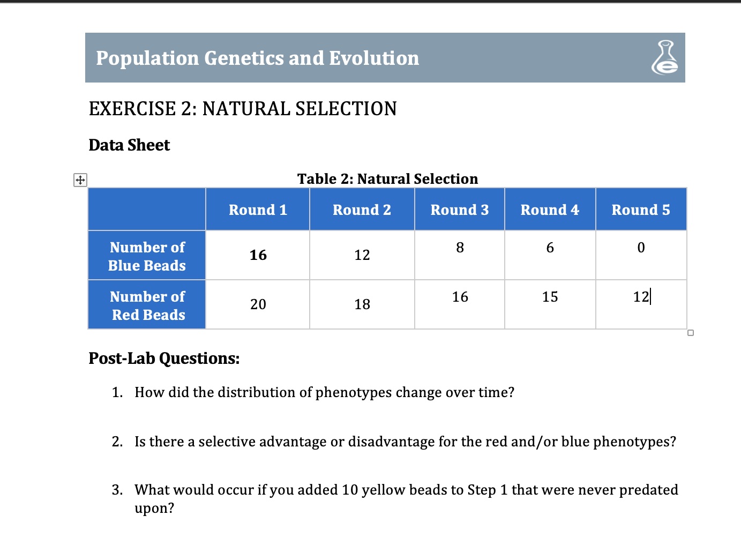
Task: Select the Number of Red Beads row label
Action: tap(146, 305)
